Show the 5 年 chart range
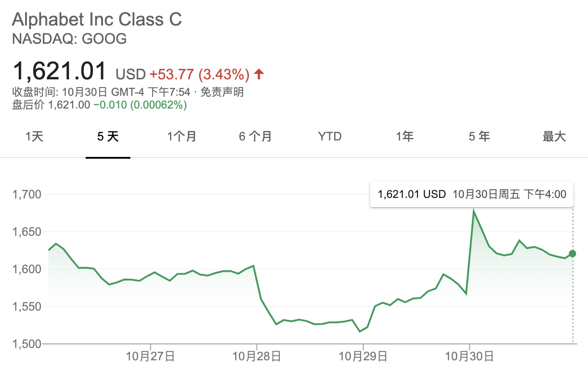The image size is (588, 374). click(479, 136)
